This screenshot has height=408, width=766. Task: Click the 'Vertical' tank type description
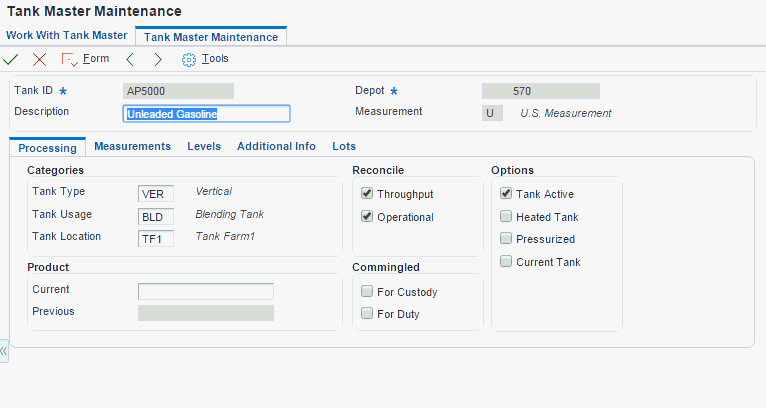[213, 191]
